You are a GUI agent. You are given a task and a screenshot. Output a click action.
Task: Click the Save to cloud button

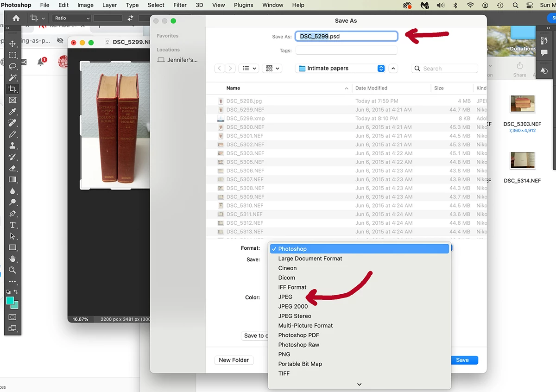click(x=255, y=335)
